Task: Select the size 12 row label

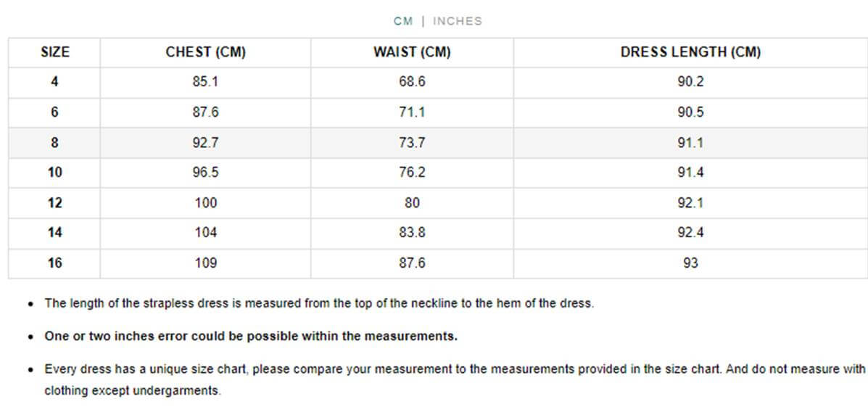Action: [x=55, y=203]
